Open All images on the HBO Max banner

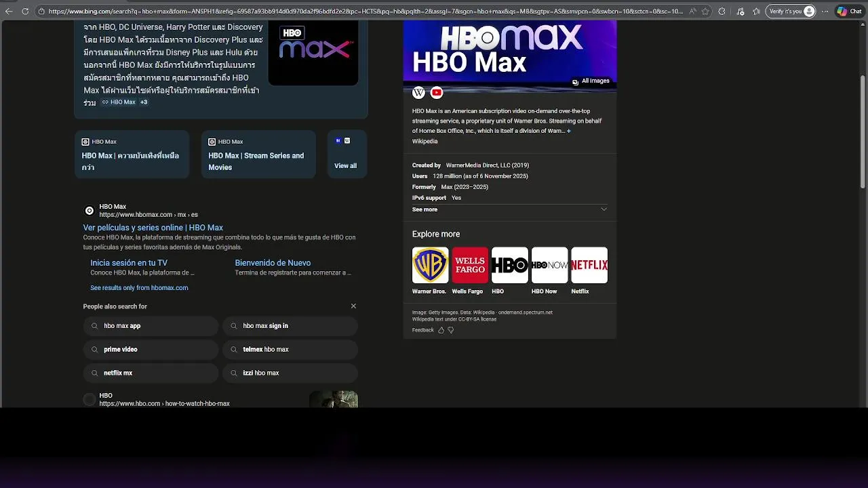click(x=591, y=81)
